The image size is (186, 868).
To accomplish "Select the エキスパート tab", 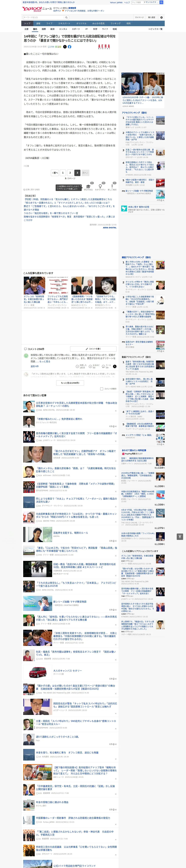I will pyautogui.click(x=64, y=24).
